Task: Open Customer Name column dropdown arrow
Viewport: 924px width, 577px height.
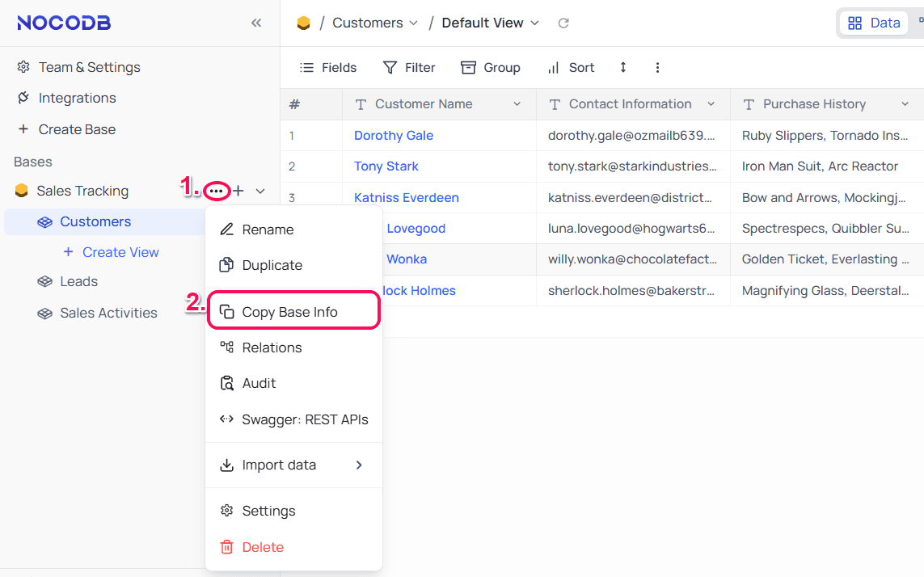Action: tap(517, 104)
